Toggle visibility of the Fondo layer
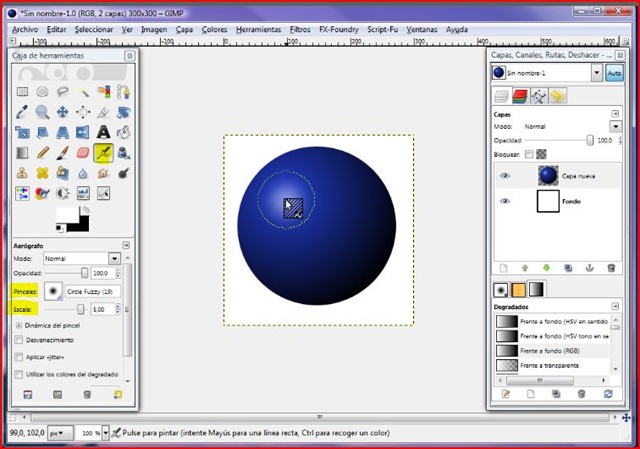The height and width of the screenshot is (449, 640). tap(505, 201)
